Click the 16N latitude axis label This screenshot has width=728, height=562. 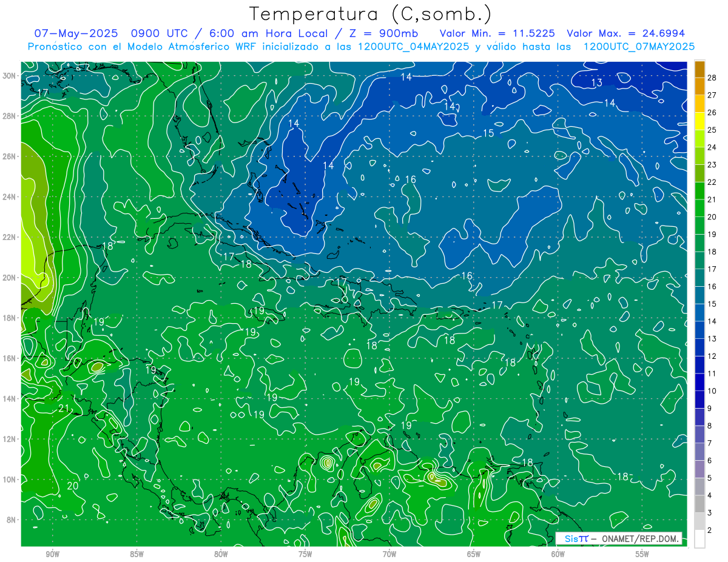point(10,358)
